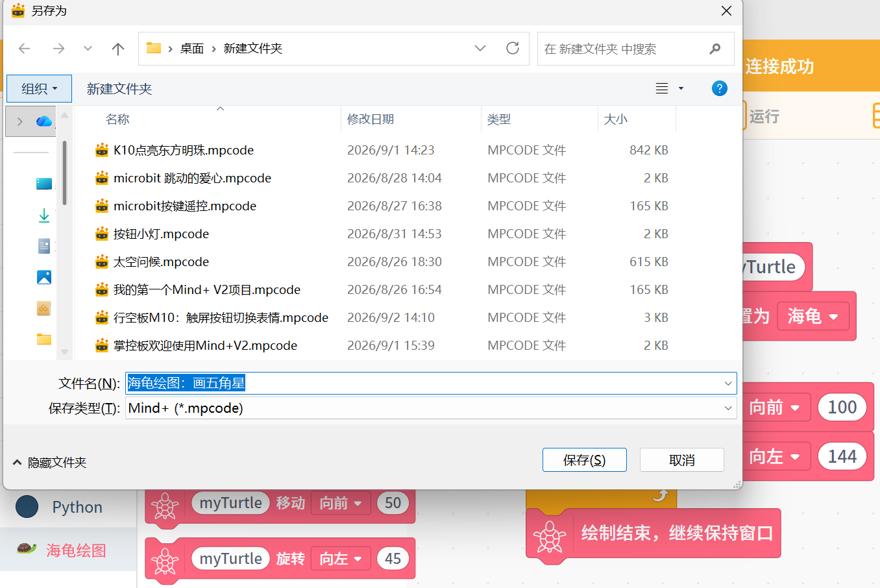Expand the address bar path history dropdown
Image resolution: width=880 pixels, height=588 pixels.
[x=480, y=49]
